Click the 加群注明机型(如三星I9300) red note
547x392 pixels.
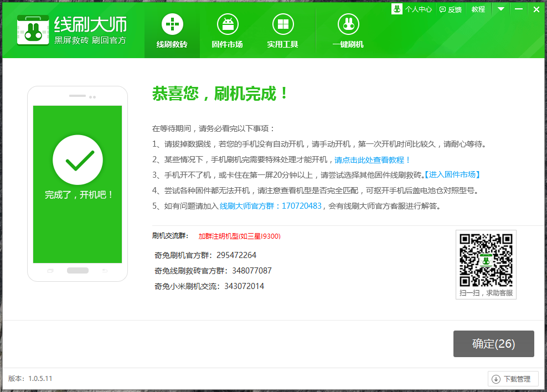tap(239, 236)
